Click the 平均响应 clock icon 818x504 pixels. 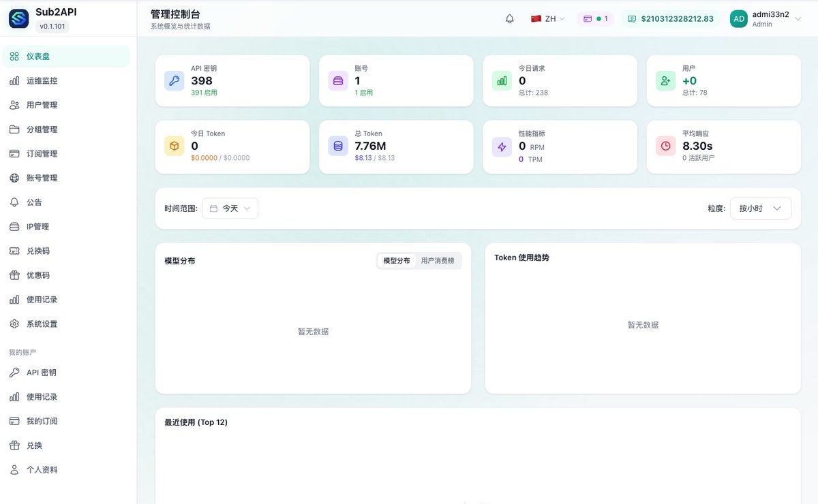pos(666,146)
